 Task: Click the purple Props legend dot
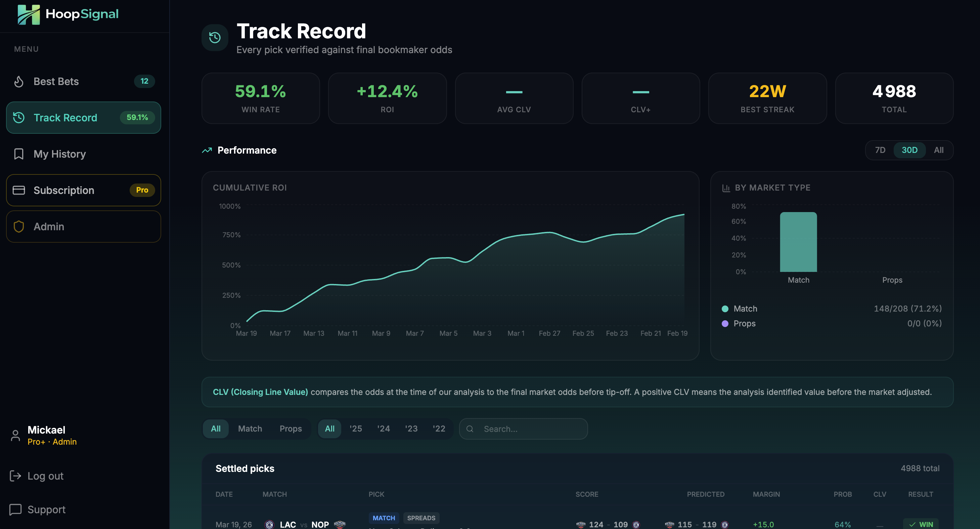tap(725, 324)
